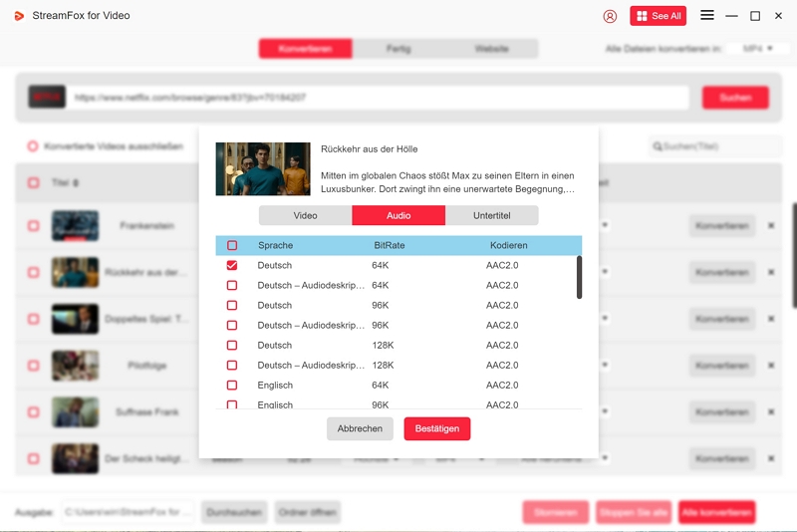Click the title search field
Screen dimensions: 797x532
(715, 146)
